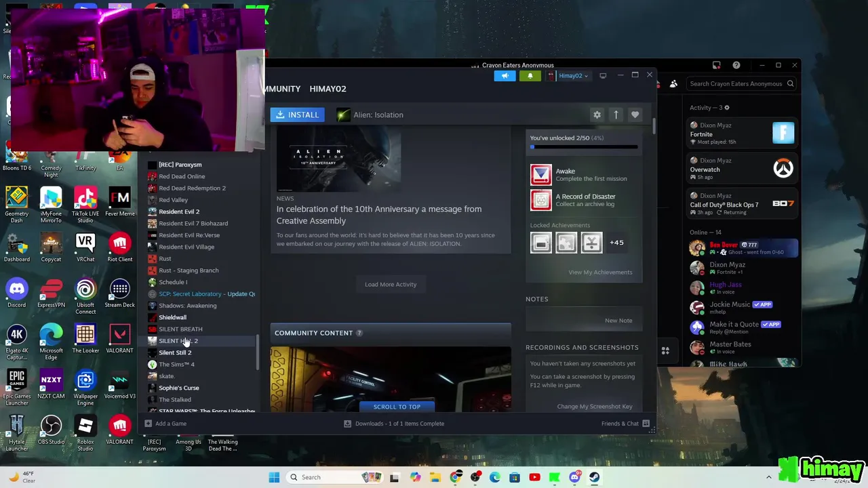Open game settings gear for Alien: Isolation

coord(597,115)
